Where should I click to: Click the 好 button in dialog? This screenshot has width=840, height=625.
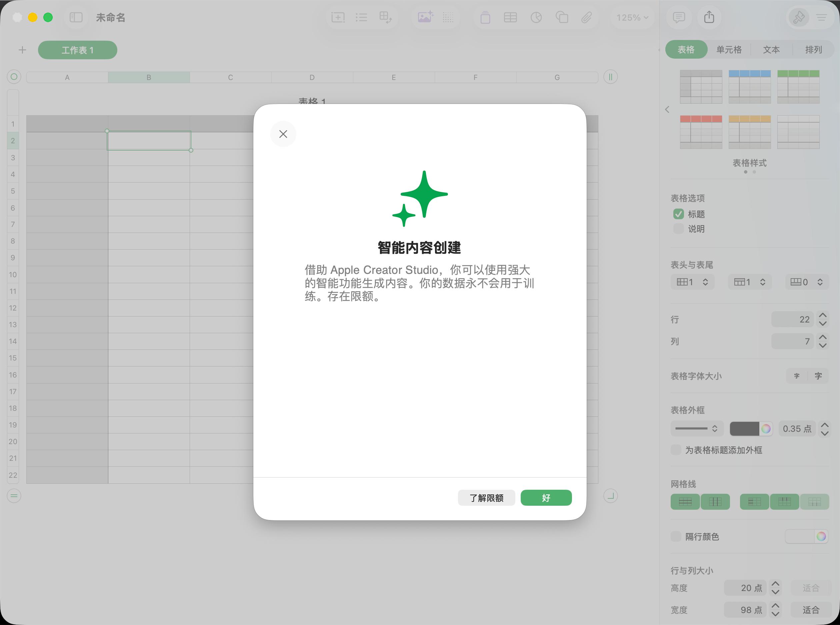coord(546,498)
